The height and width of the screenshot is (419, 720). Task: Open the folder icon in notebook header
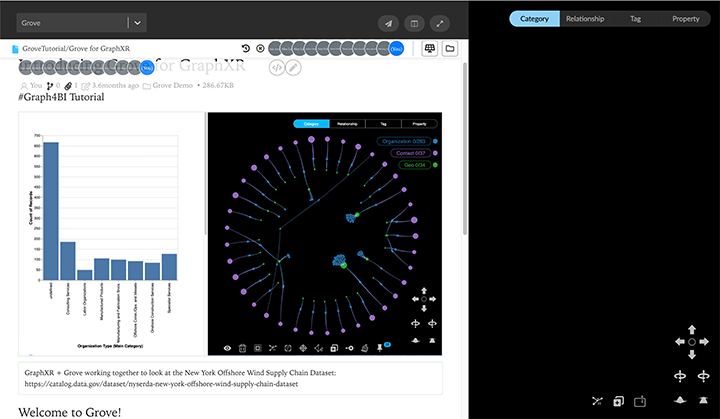click(x=450, y=48)
